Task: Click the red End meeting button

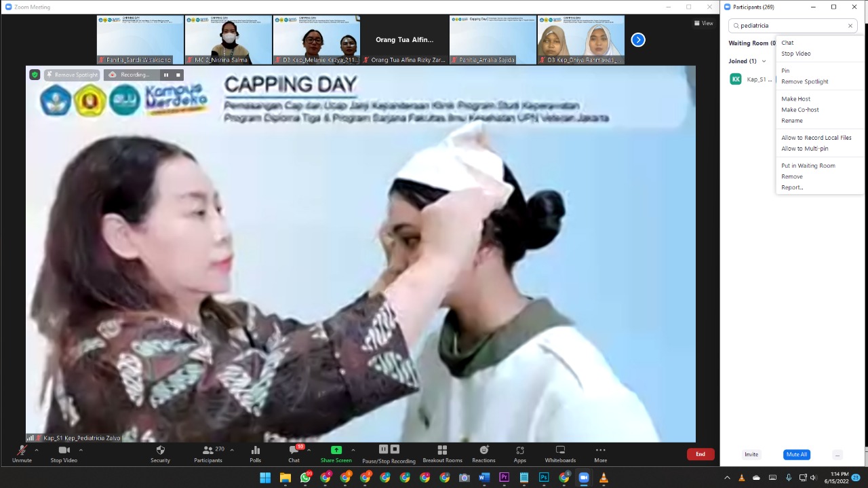Action: (x=700, y=454)
